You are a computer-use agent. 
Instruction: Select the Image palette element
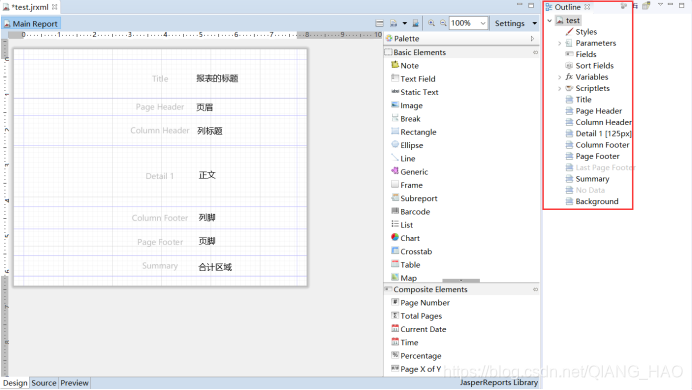[406, 105]
